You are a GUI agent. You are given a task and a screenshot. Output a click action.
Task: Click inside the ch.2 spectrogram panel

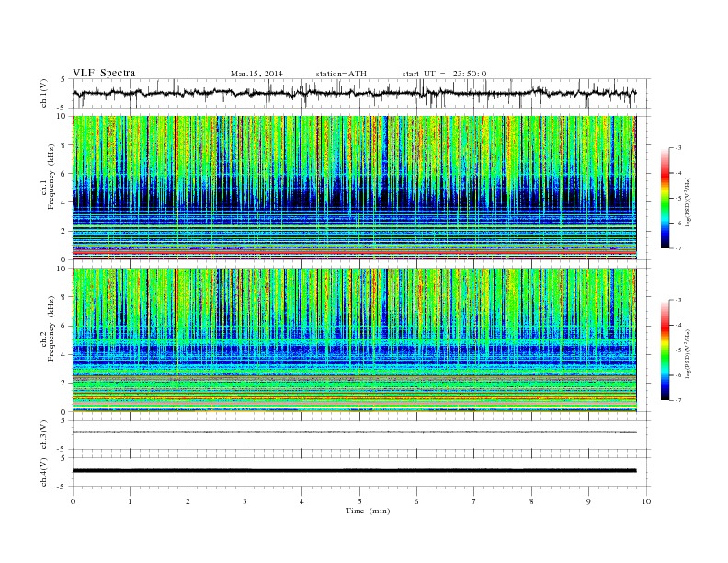[354, 340]
